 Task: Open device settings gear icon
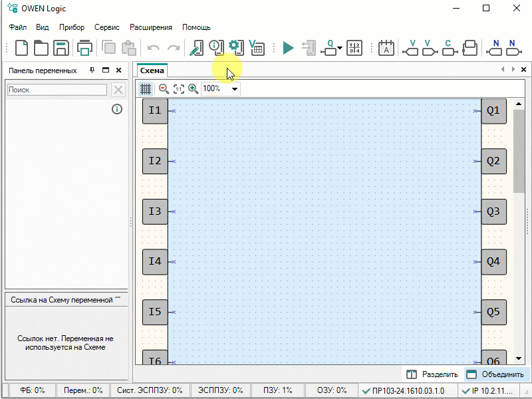tap(234, 47)
